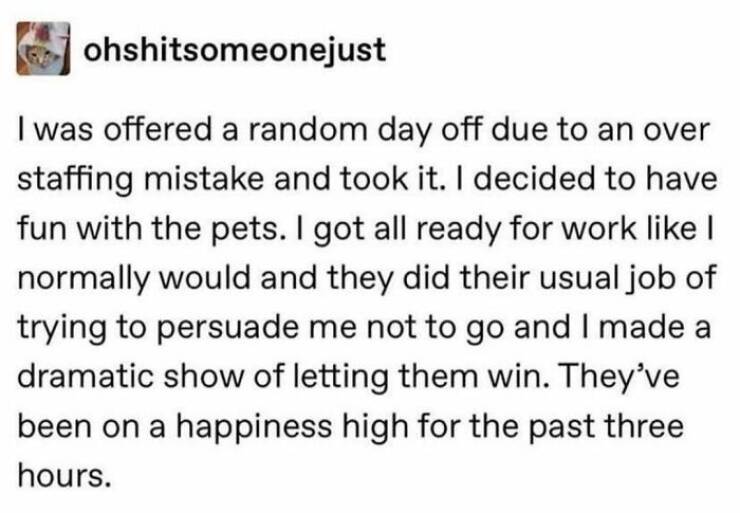Image resolution: width=740 pixels, height=513 pixels.
Task: Open the ohshitsomeonejust avatar thumbnail
Action: tap(43, 48)
